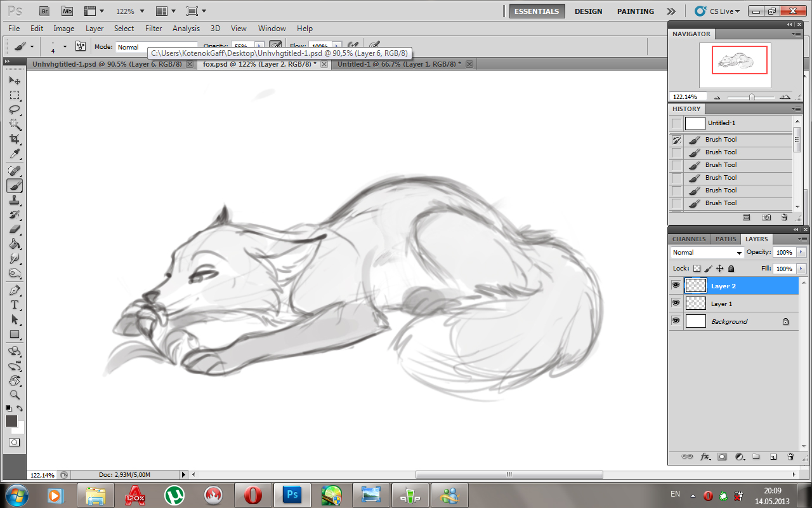Switch to the PAINTING workspace

tap(635, 11)
